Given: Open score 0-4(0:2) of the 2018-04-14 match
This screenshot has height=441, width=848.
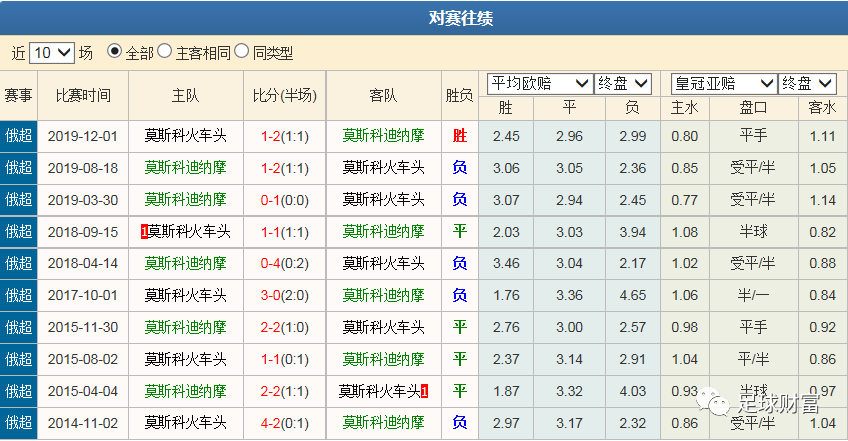Looking at the screenshot, I should [284, 264].
